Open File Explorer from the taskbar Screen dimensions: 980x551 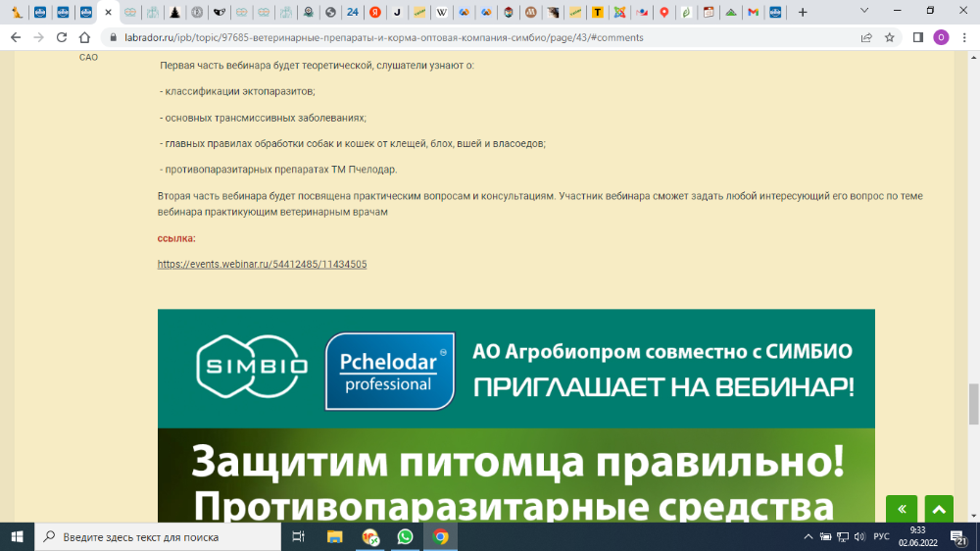point(335,536)
